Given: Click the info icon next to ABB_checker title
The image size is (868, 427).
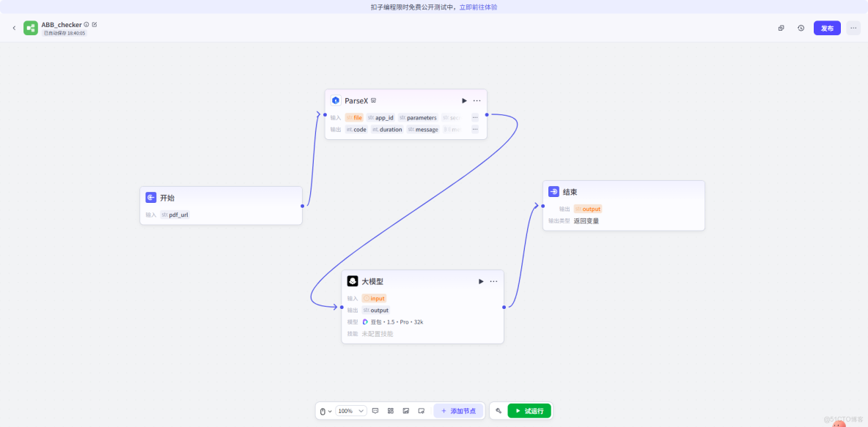Looking at the screenshot, I should pyautogui.click(x=87, y=24).
